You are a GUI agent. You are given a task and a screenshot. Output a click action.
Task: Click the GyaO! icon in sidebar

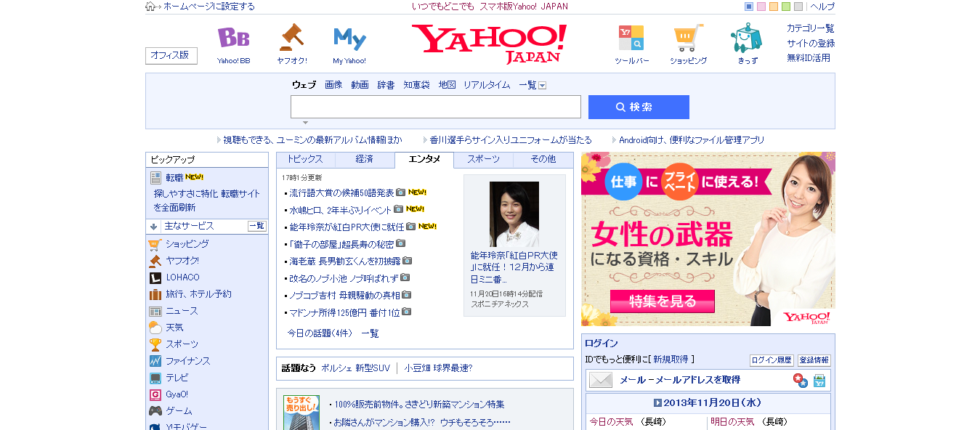point(155,394)
